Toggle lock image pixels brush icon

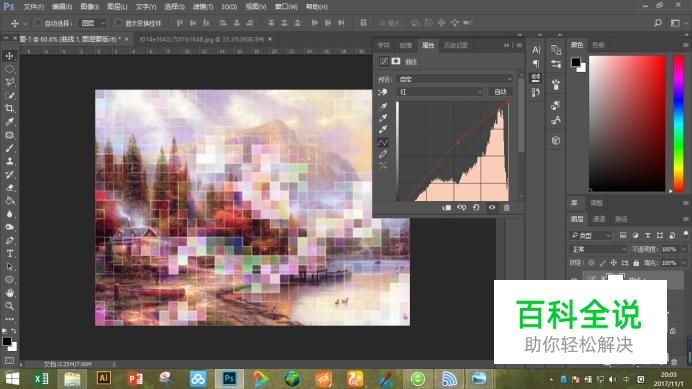tap(602, 263)
